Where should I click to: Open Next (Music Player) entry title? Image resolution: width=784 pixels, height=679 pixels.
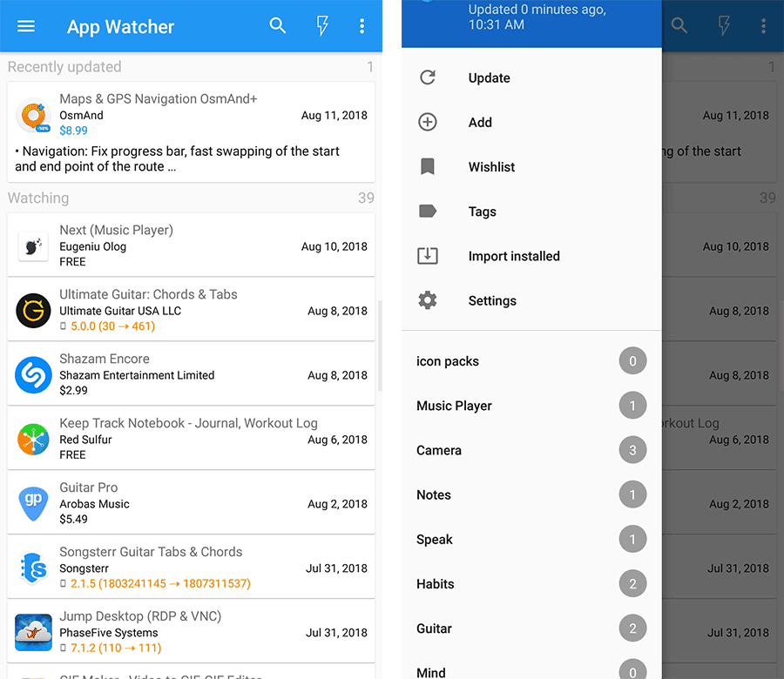click(x=116, y=231)
